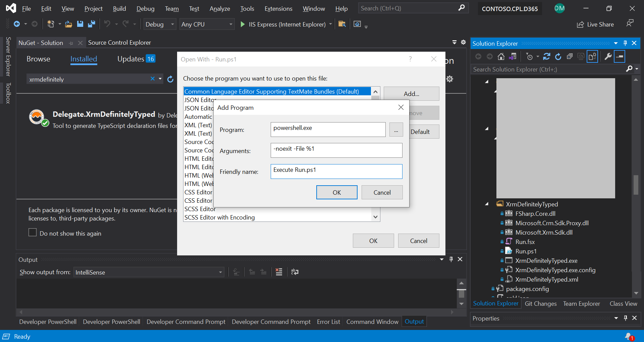Check the Do not show this again box
Image resolution: width=644 pixels, height=342 pixels.
[x=33, y=233]
